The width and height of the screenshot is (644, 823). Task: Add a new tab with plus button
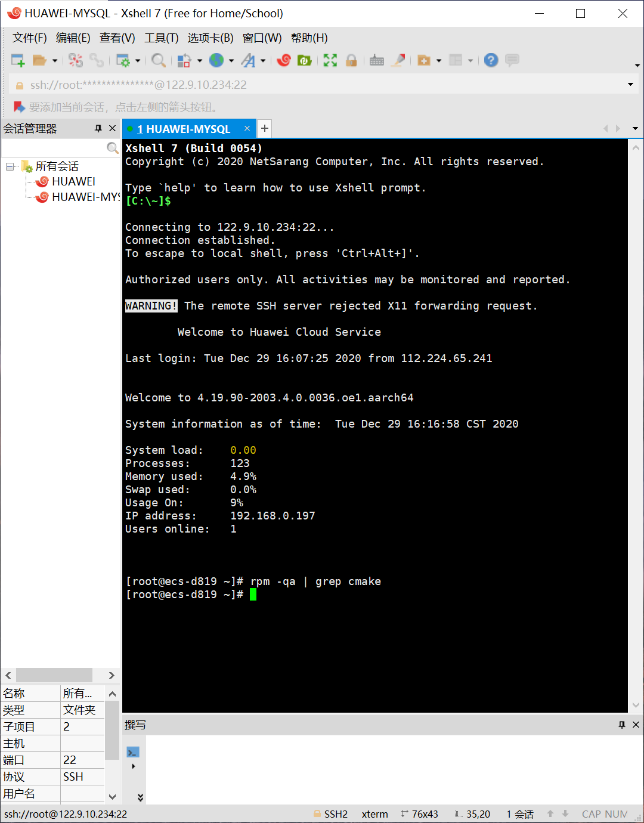[265, 128]
